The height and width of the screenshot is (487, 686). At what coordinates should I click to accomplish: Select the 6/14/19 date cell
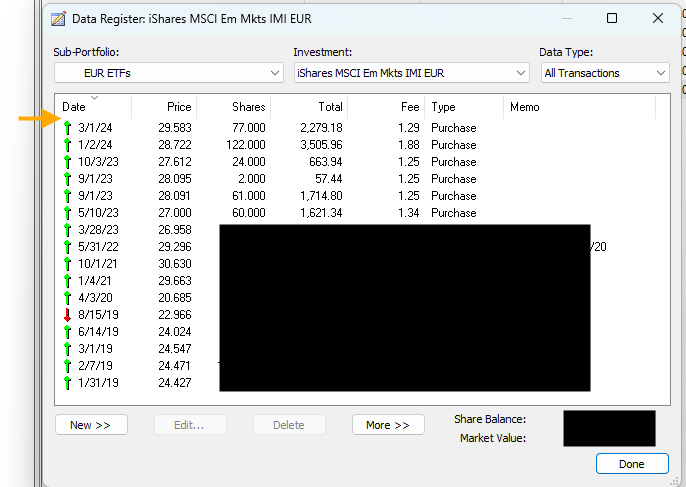(x=98, y=332)
